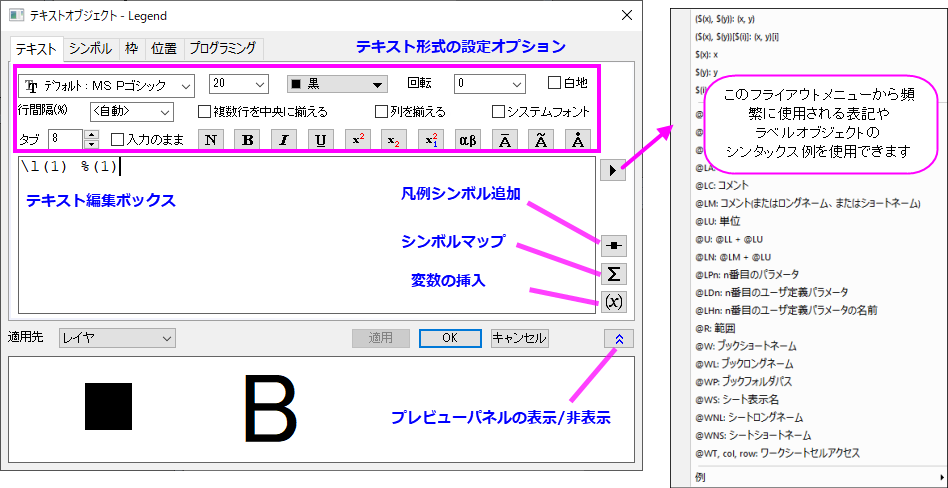Toggle underline formatting button

[x=320, y=140]
